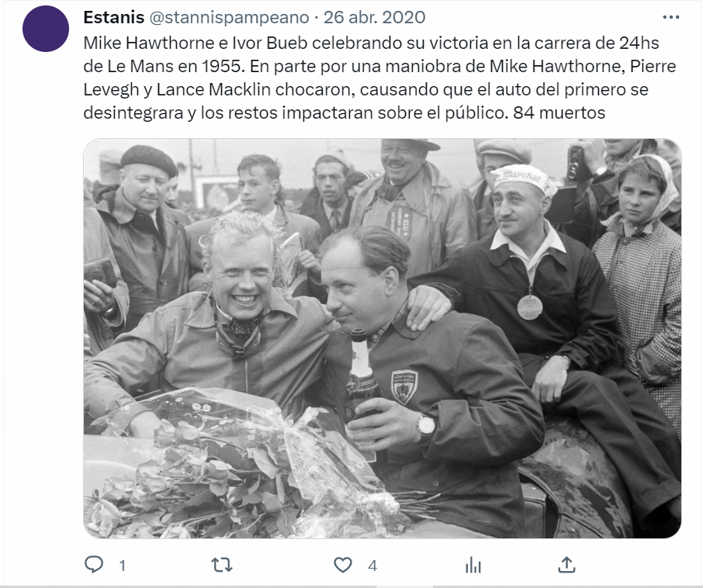Open the three-dot more options menu

[x=670, y=18]
